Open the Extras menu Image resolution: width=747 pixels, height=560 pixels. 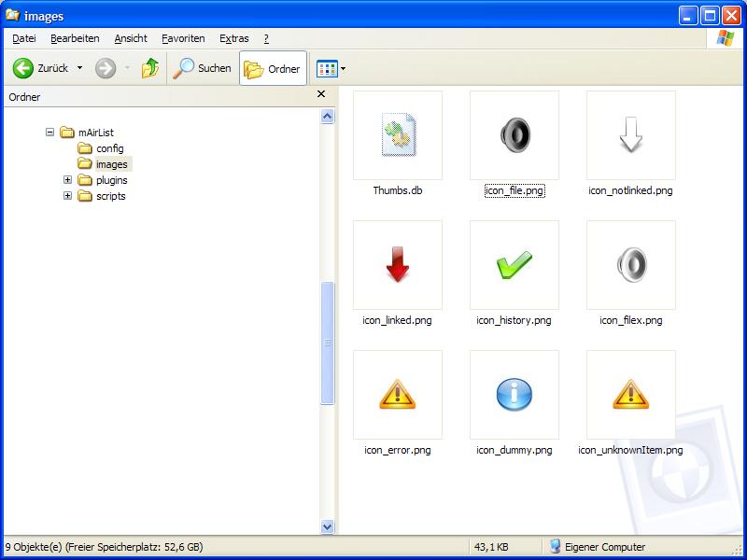click(233, 38)
